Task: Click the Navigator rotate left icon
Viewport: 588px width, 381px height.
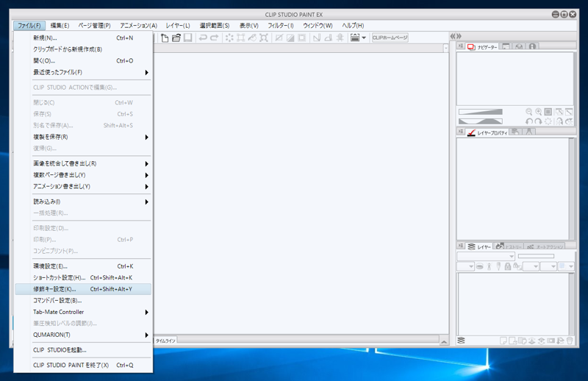Action: tap(528, 121)
